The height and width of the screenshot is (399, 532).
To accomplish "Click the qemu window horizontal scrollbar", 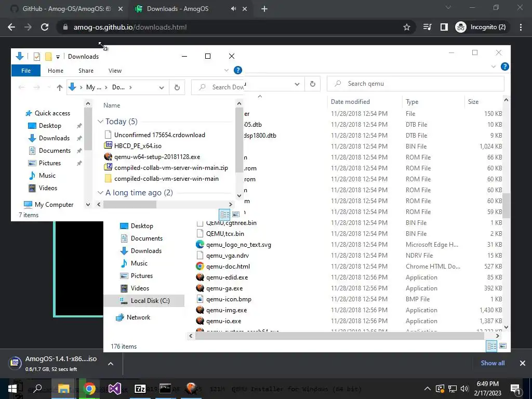I will point(339,336).
